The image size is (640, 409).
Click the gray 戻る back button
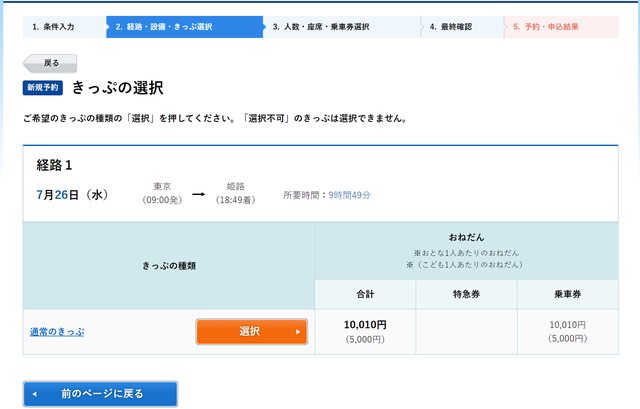click(49, 62)
